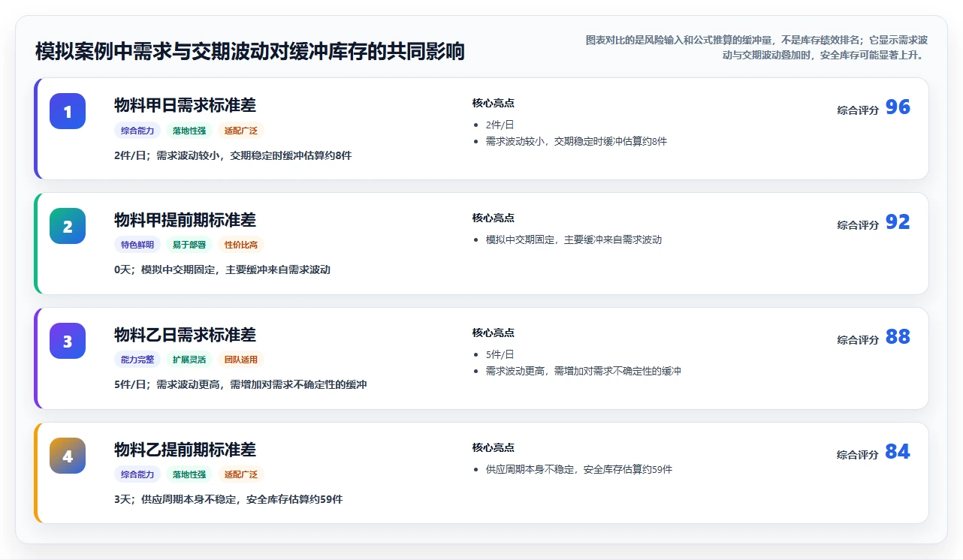Click the main title 模拟案例中需求与交期波动对缓冲库存的共同影响
The height and width of the screenshot is (560, 963).
point(250,51)
